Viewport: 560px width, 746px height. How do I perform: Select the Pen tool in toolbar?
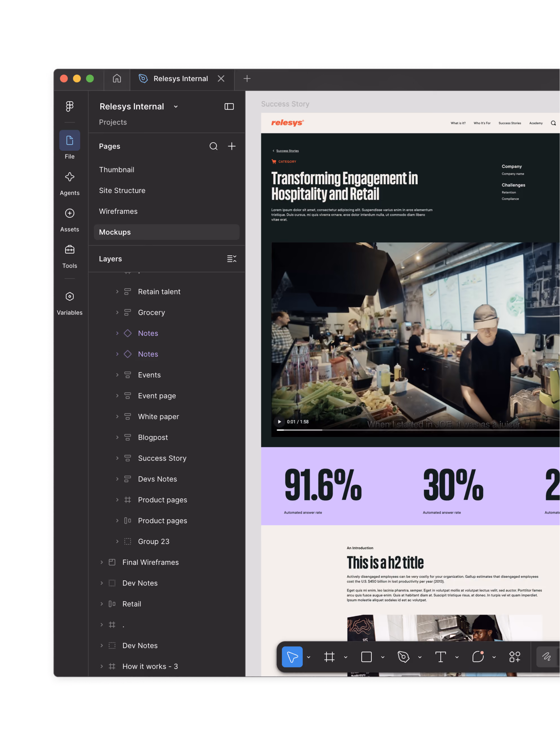coord(404,657)
